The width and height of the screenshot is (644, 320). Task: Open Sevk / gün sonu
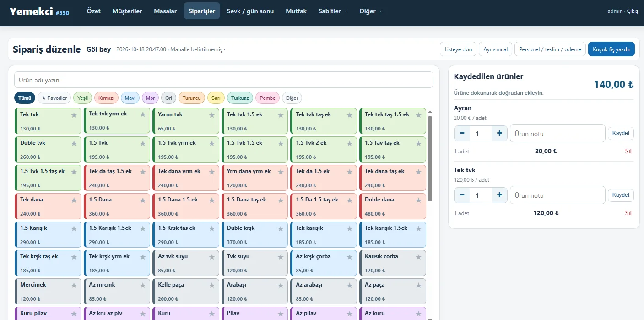(250, 11)
